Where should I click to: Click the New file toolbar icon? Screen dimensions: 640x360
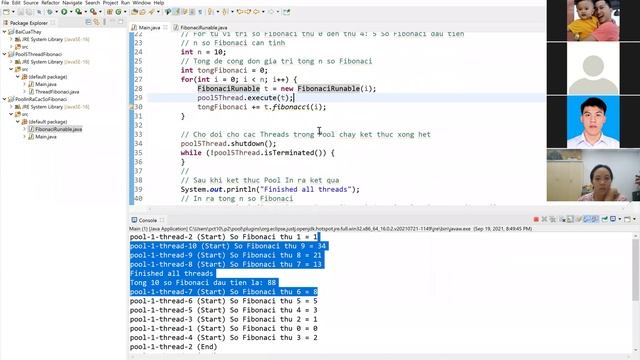[6, 12]
